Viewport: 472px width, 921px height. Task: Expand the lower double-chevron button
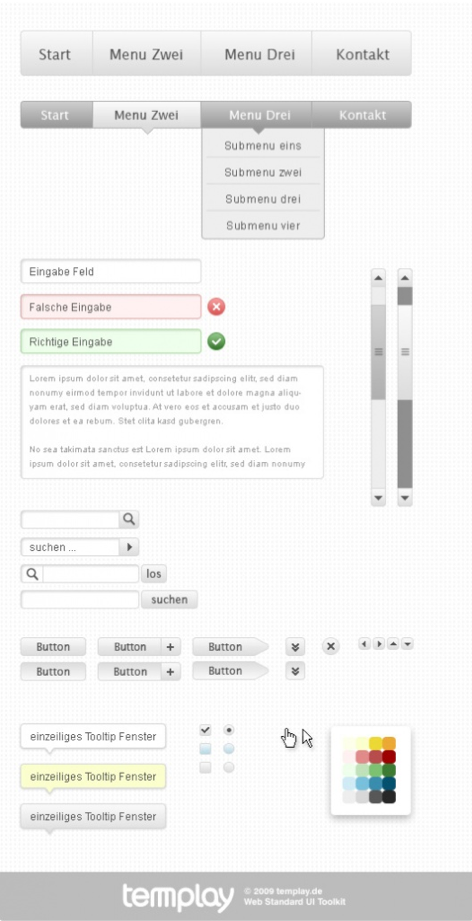coord(295,670)
